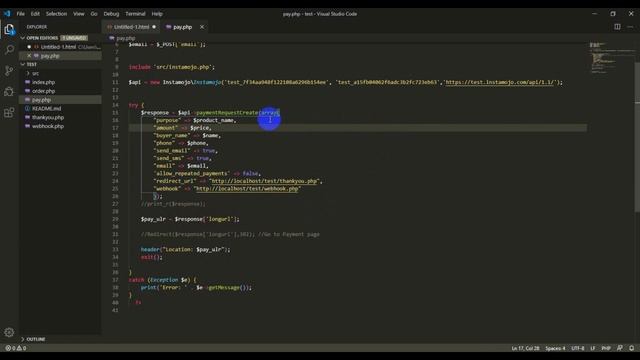Open the File menu

pos(20,14)
